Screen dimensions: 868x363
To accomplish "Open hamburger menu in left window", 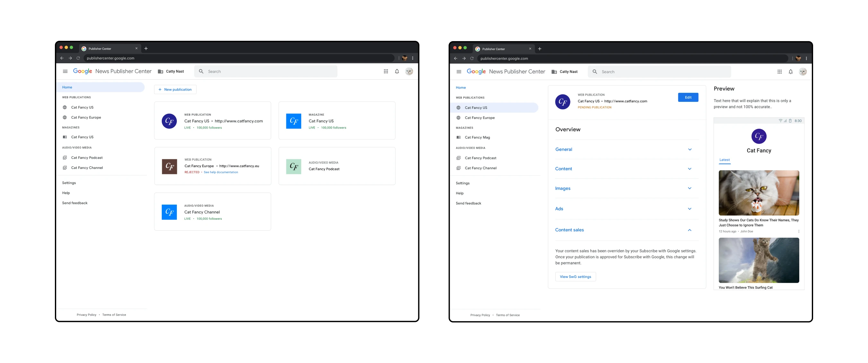I will (x=65, y=71).
